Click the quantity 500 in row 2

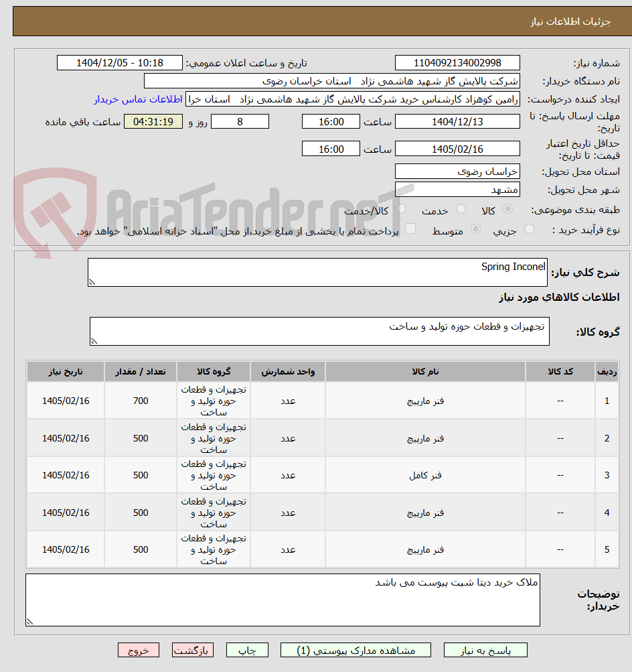[141, 438]
